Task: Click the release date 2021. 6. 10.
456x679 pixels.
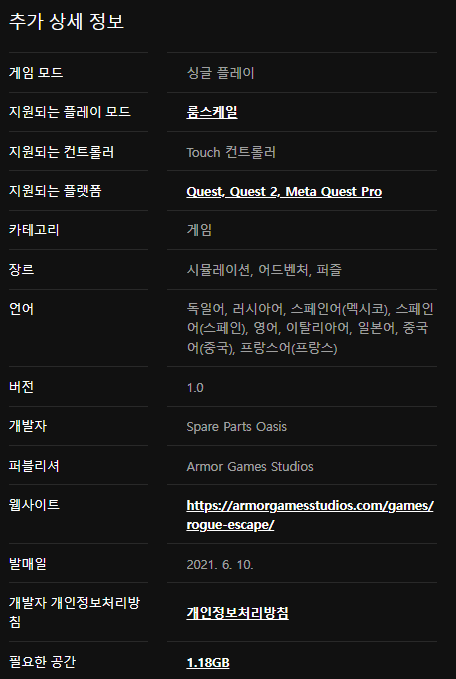Action: (220, 565)
